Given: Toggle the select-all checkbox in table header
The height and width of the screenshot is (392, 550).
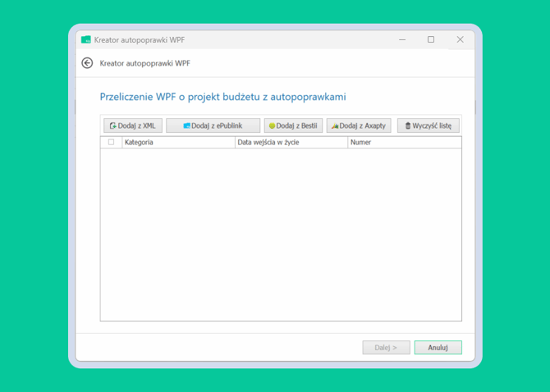Looking at the screenshot, I should pos(112,143).
